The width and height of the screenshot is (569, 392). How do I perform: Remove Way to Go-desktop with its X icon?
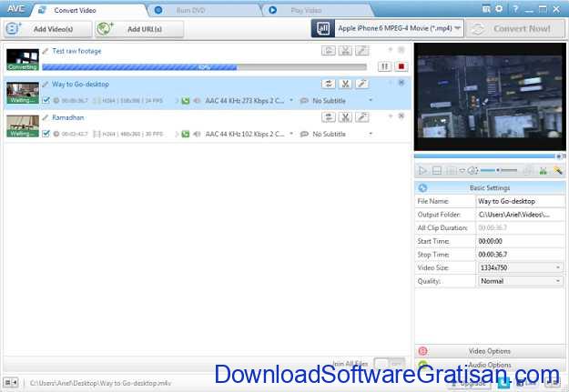pyautogui.click(x=401, y=83)
